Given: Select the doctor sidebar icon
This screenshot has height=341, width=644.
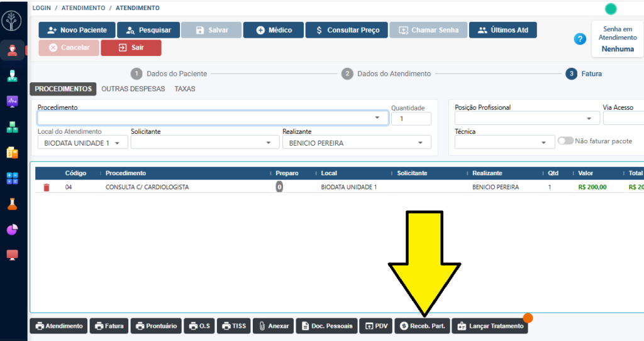Looking at the screenshot, I should (x=12, y=76).
